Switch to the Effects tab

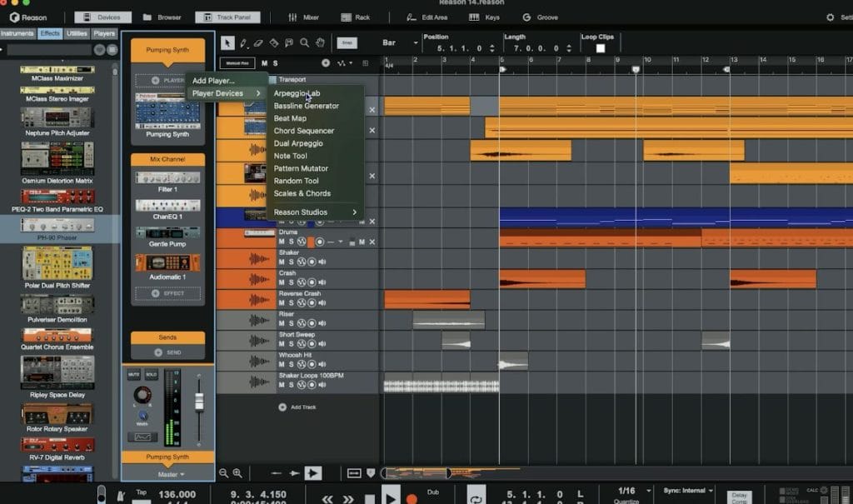tap(49, 33)
